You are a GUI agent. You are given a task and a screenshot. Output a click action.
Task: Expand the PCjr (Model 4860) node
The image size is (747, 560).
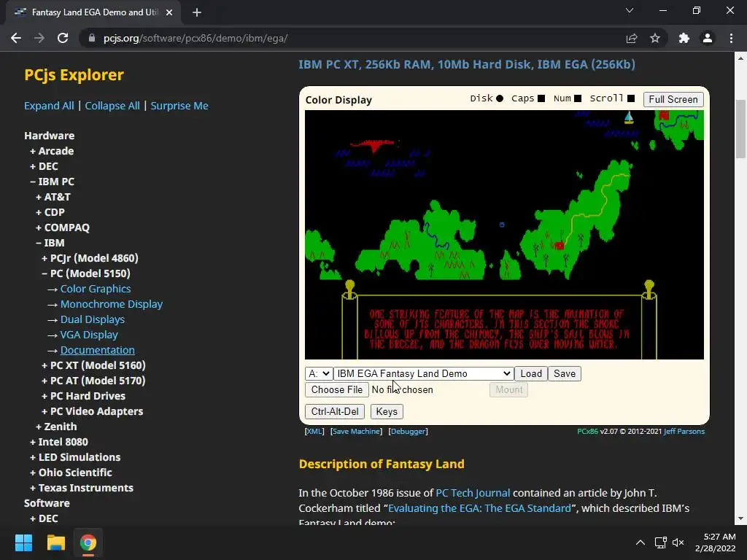pos(90,258)
